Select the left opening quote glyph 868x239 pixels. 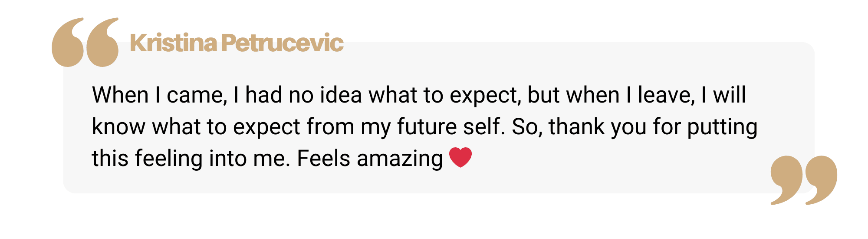tap(68, 42)
